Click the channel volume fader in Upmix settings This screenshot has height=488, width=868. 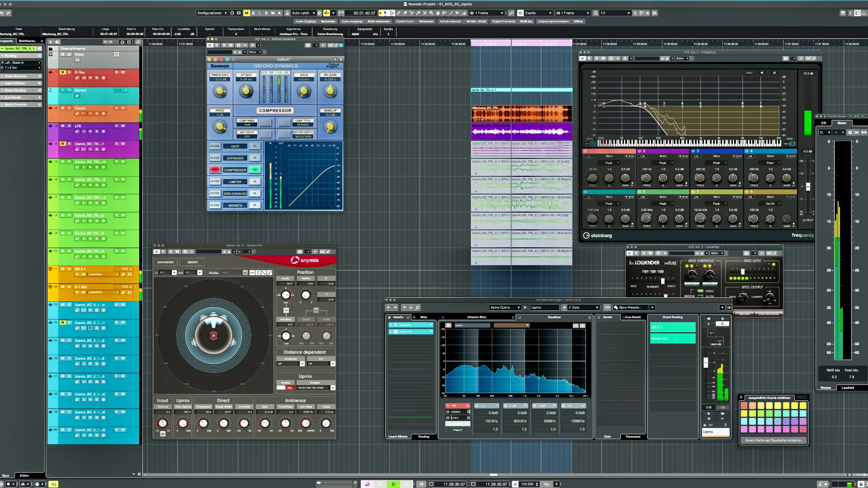706,362
